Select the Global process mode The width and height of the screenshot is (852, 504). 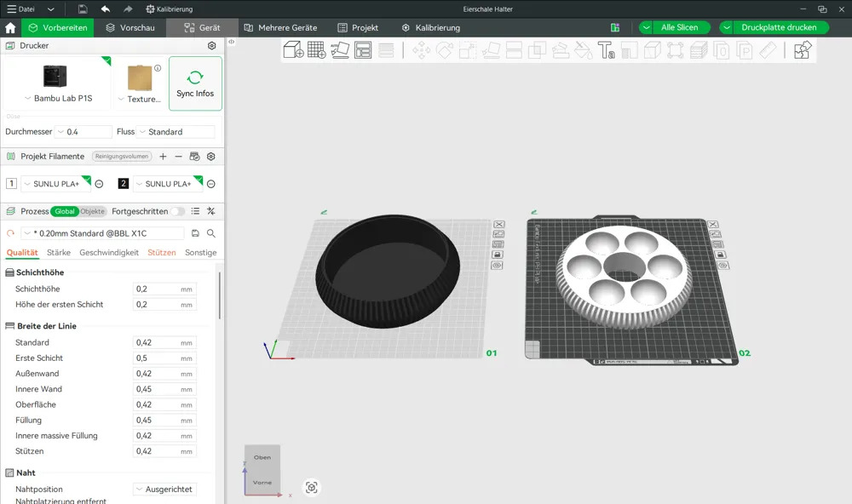[65, 211]
